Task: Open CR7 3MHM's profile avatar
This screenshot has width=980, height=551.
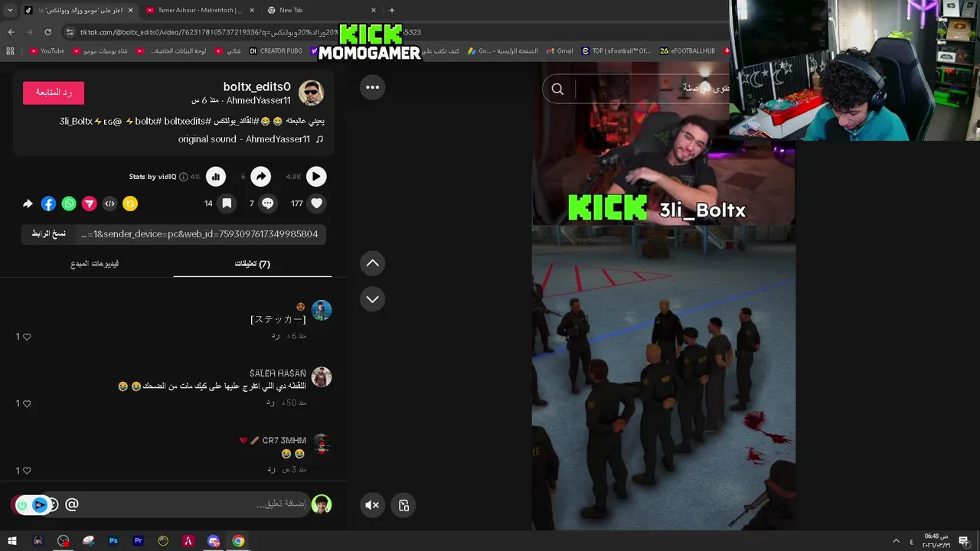Action: pyautogui.click(x=322, y=444)
